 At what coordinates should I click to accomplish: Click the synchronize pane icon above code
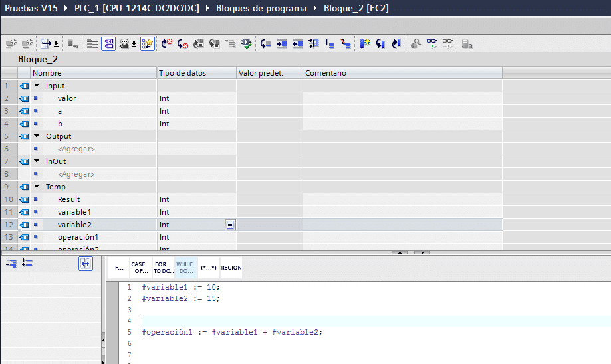[x=85, y=264]
